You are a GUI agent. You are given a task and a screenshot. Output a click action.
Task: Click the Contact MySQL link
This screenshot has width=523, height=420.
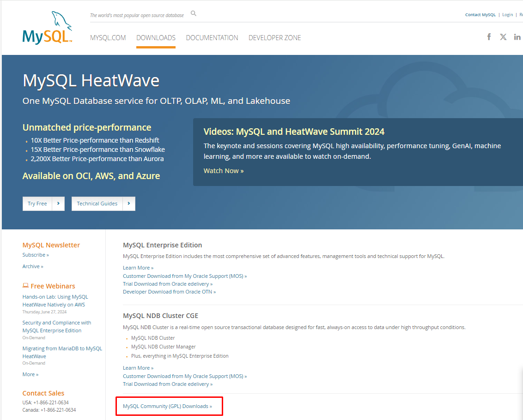point(480,15)
